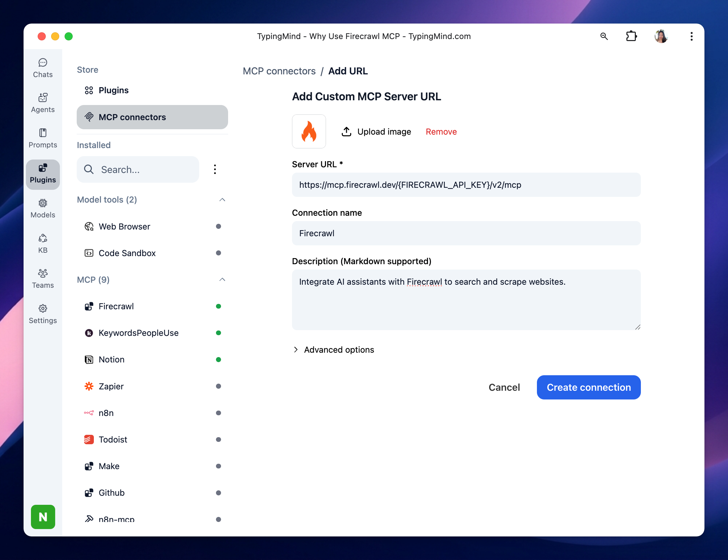Collapse the Model tools (2) section
Image resolution: width=728 pixels, height=560 pixels.
[222, 200]
